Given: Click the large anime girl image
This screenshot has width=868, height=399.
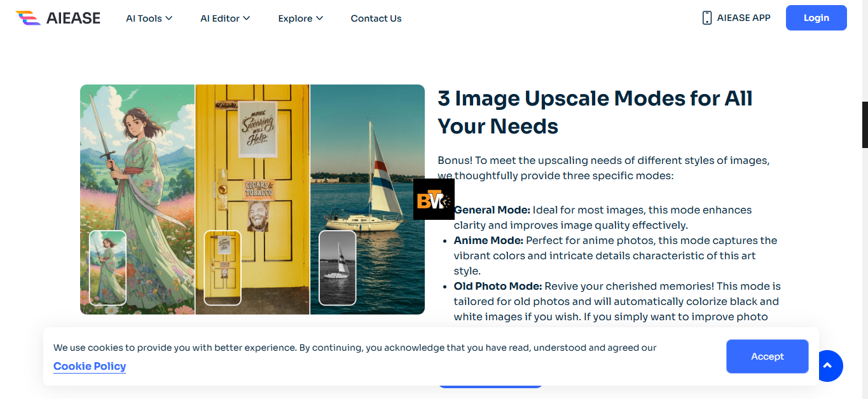Looking at the screenshot, I should 137,159.
